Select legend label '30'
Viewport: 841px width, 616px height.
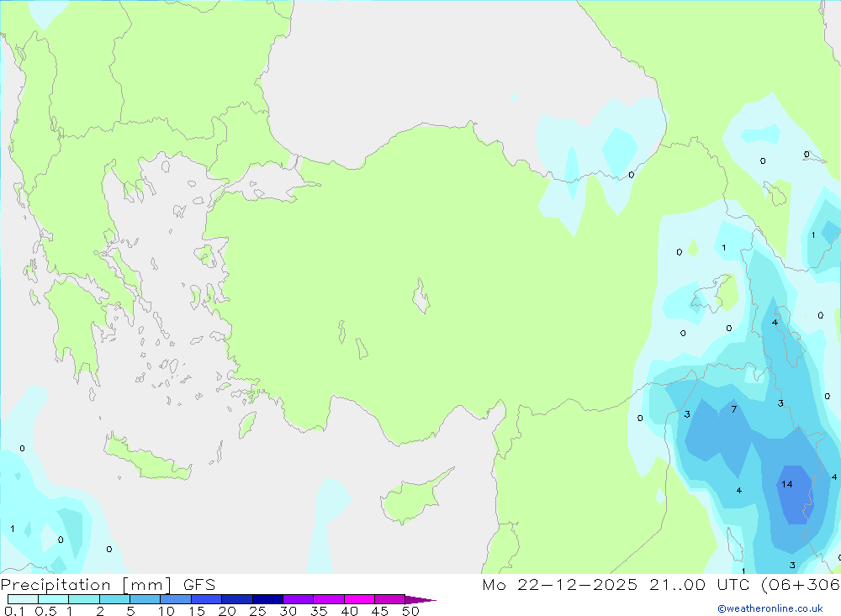click(288, 611)
